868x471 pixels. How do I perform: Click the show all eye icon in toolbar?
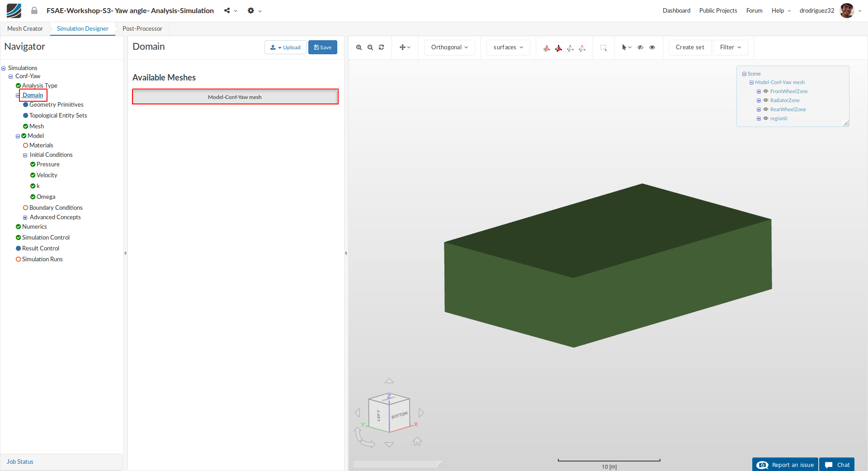click(x=652, y=47)
